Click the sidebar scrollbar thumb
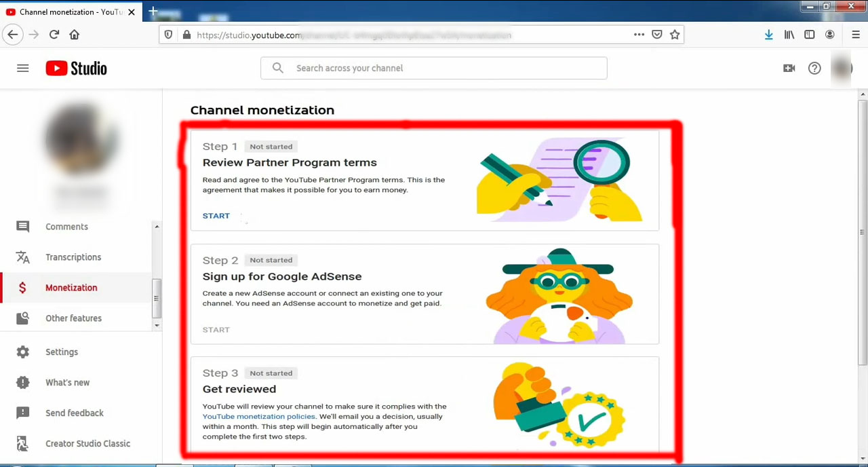Image resolution: width=868 pixels, height=467 pixels. [x=157, y=299]
